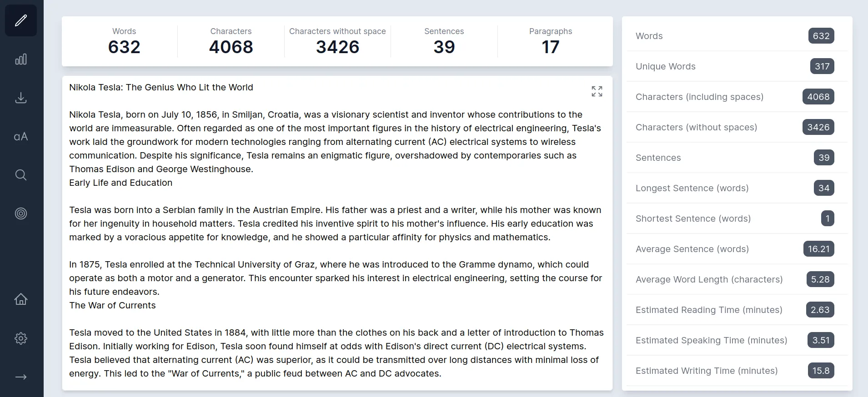Open the target goals icon
This screenshot has height=397, width=868.
click(x=21, y=213)
